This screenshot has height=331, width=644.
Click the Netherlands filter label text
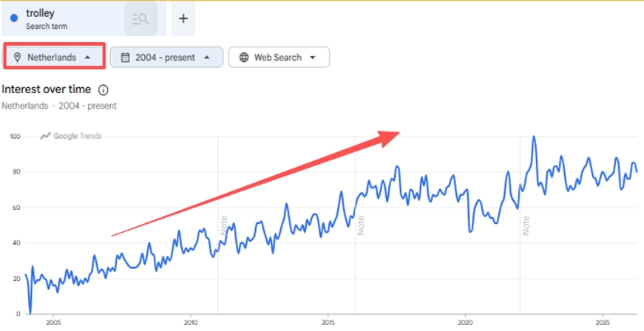[52, 58]
